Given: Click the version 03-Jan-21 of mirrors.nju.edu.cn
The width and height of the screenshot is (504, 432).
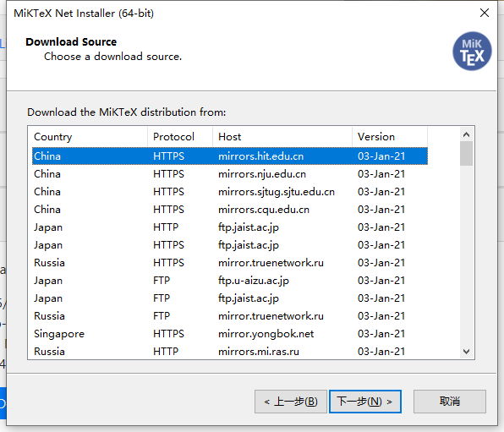Looking at the screenshot, I should coord(381,174).
